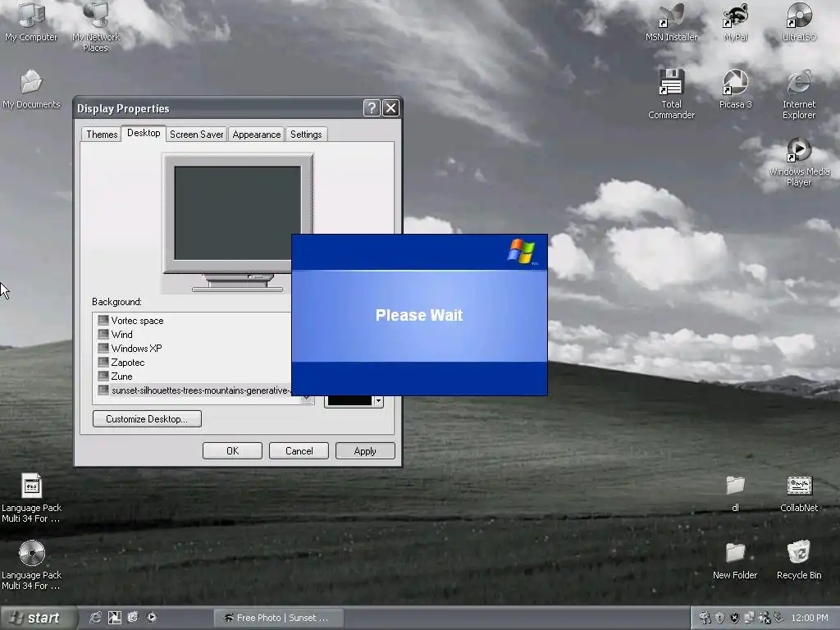Click Media Player quick launch icon

click(x=152, y=617)
